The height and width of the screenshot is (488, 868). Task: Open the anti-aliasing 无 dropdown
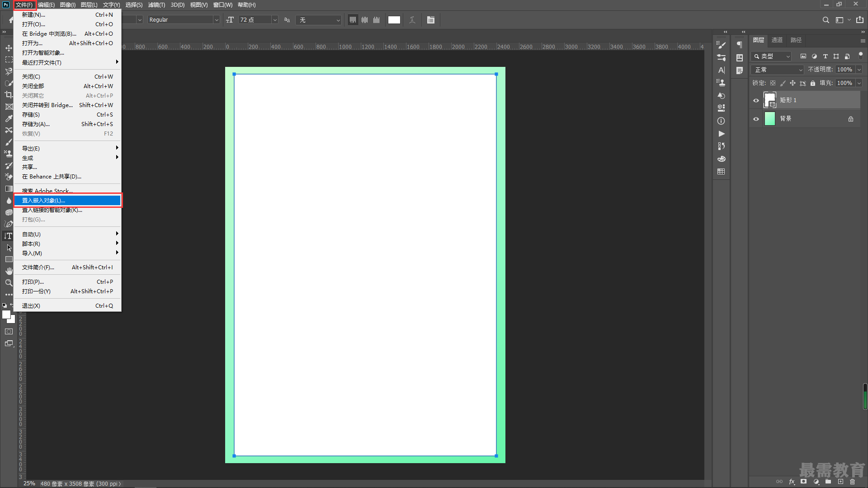pos(318,20)
